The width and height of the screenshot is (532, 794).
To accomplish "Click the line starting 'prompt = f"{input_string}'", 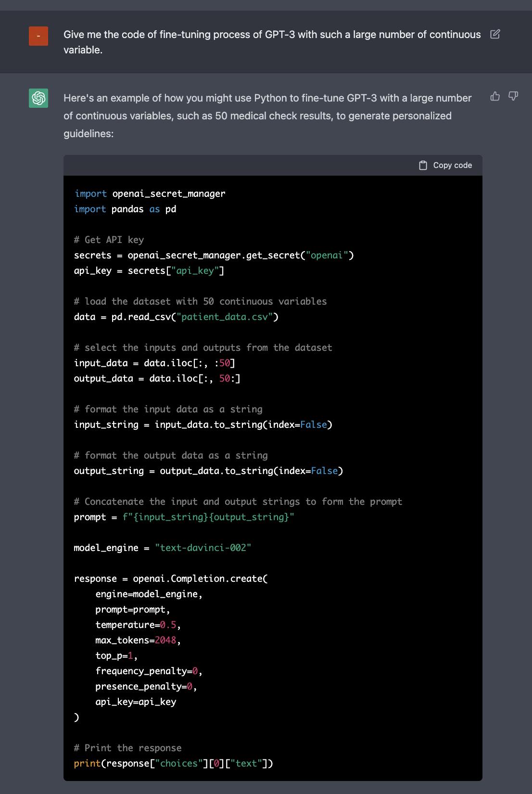I will [184, 517].
